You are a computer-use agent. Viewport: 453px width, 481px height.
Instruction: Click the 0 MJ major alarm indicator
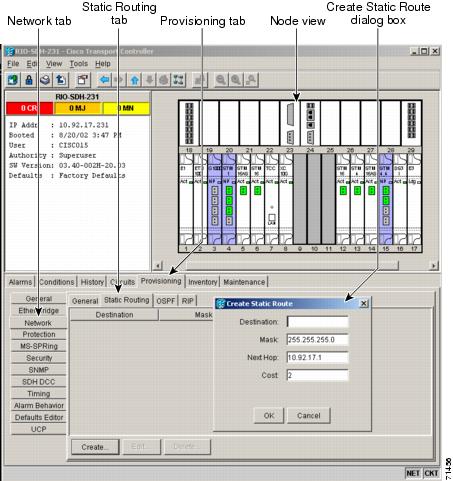click(x=78, y=108)
